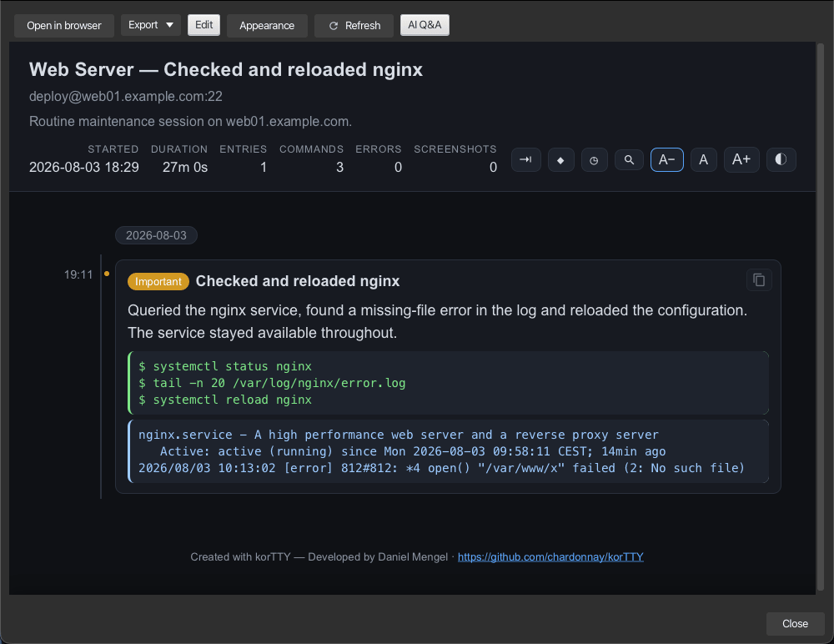Click the Edit button
Image resolution: width=834 pixels, height=644 pixels.
(203, 25)
